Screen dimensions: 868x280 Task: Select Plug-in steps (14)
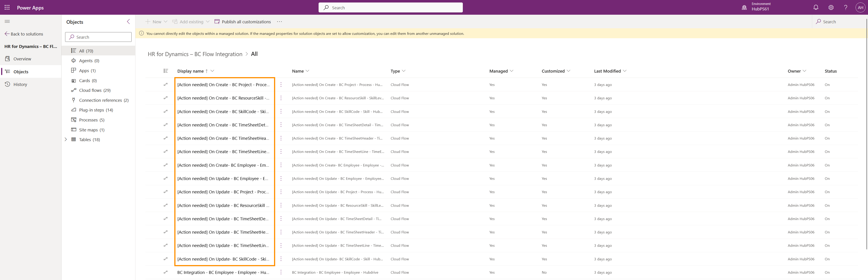click(x=99, y=110)
